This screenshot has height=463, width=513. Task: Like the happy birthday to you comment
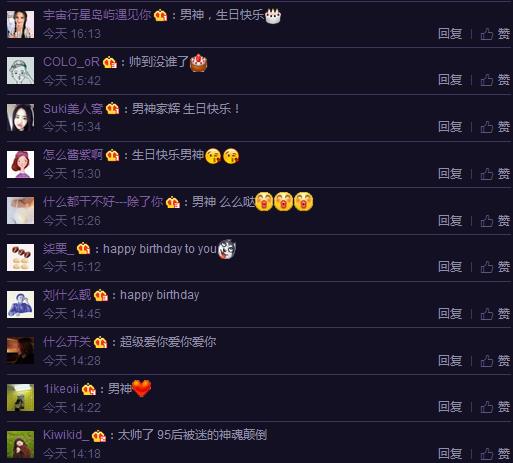(495, 267)
